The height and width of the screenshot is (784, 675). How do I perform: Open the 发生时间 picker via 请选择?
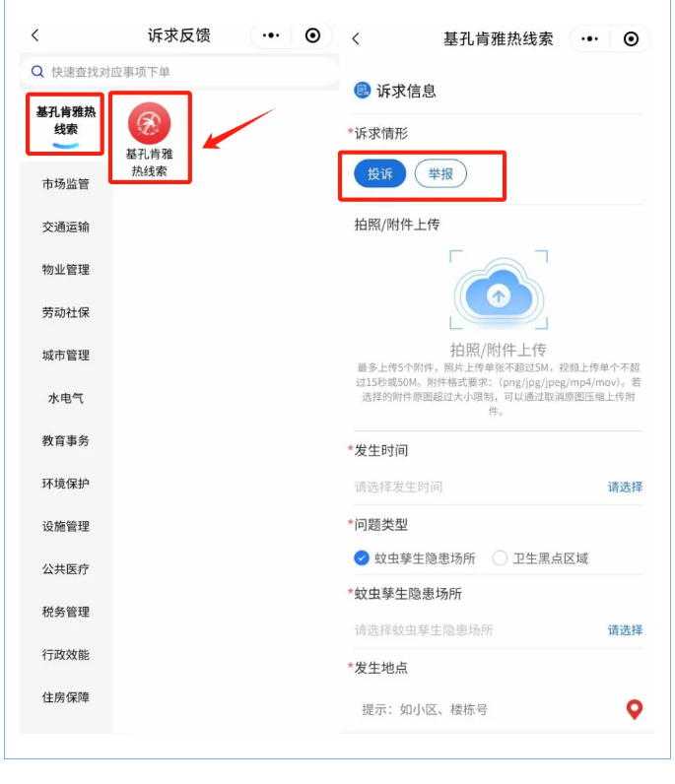coord(625,487)
